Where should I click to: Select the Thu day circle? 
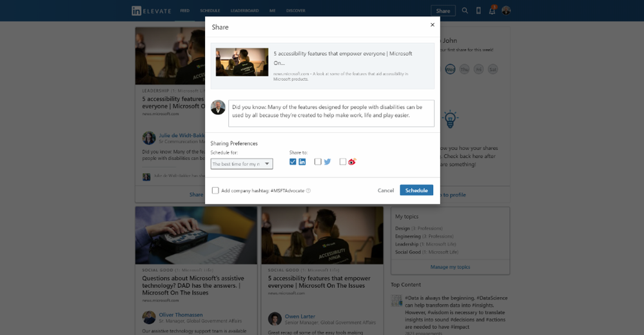[464, 69]
